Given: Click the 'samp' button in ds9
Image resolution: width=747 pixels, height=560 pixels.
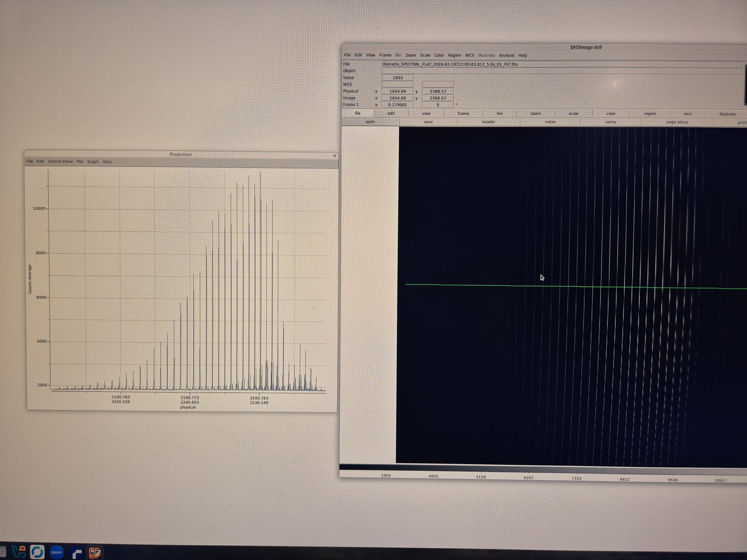Looking at the screenshot, I should [x=611, y=122].
